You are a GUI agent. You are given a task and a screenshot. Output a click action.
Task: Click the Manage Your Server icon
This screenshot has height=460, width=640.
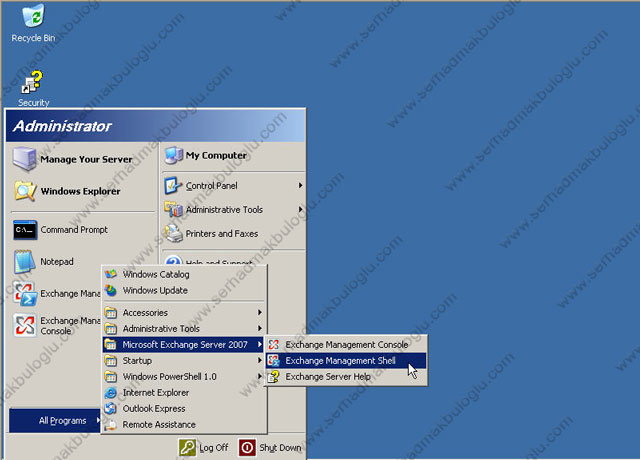[x=24, y=159]
